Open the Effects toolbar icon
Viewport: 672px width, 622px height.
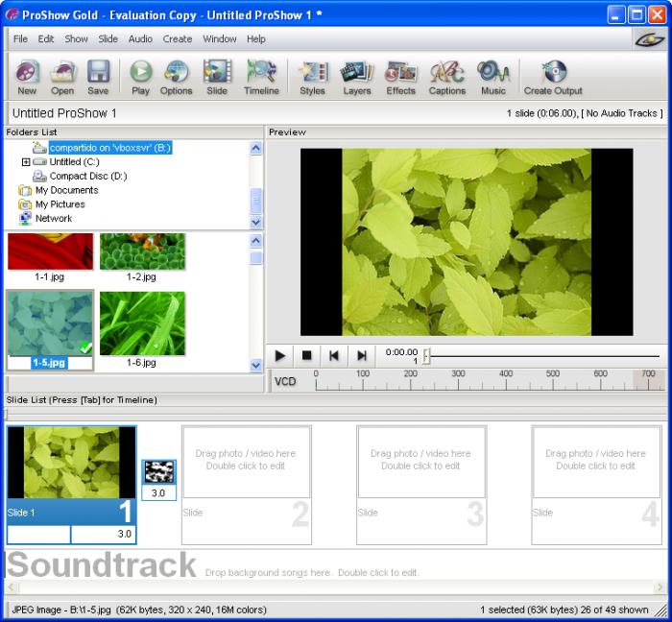(x=400, y=75)
